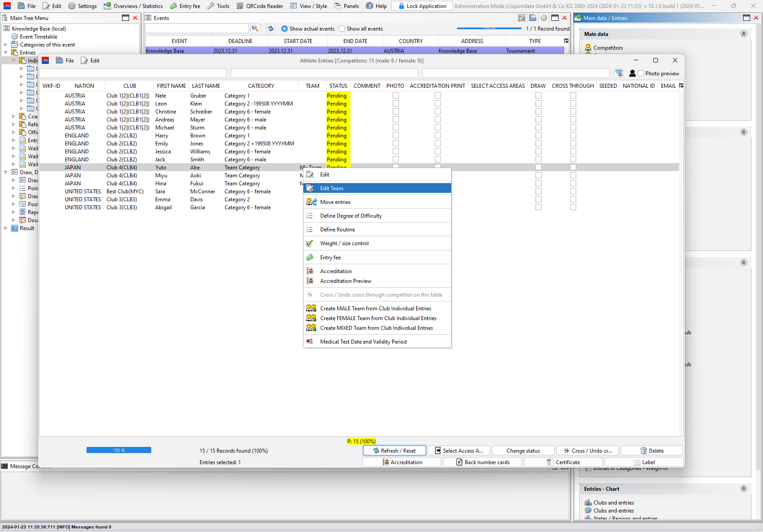Image resolution: width=763 pixels, height=532 pixels.
Task: Tick CROSS THROUGH checkbox for Sara McConner
Action: click(x=573, y=191)
